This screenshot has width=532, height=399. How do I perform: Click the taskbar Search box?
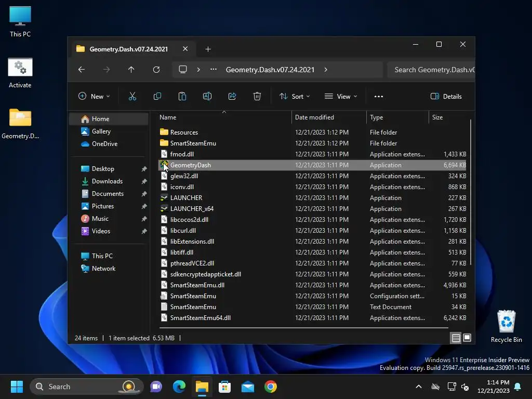(x=86, y=387)
